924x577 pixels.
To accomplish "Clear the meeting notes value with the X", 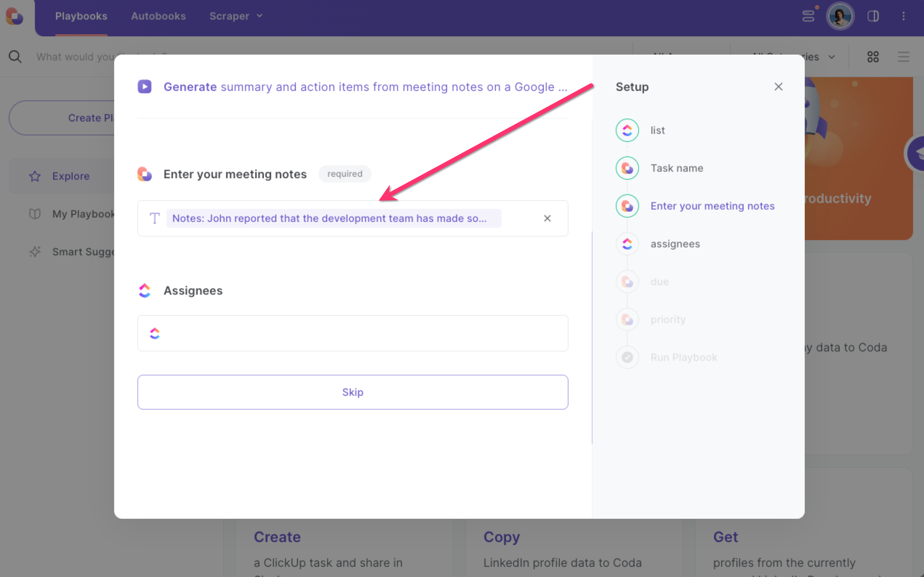I will coord(547,218).
